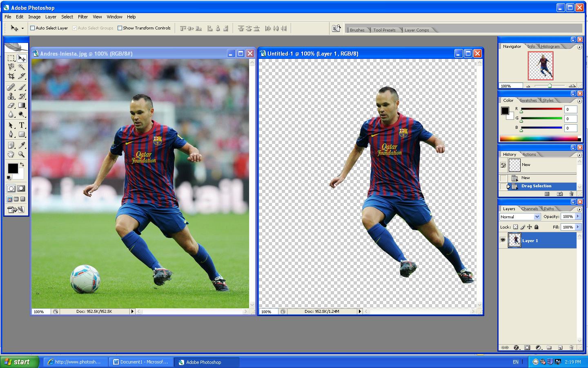Open the History panel options menu
Image resolution: width=588 pixels, height=368 pixels.
[x=579, y=155]
